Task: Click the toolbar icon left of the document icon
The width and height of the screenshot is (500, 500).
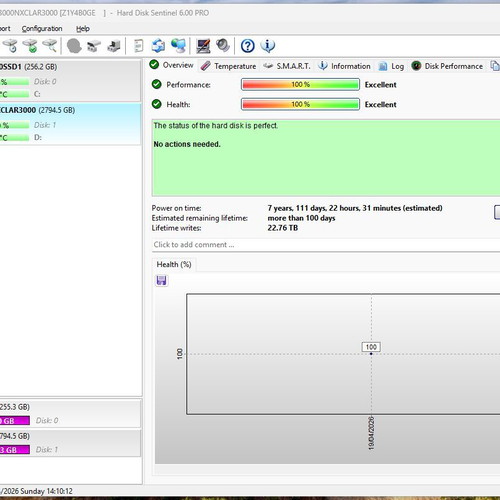Action: tap(114, 46)
